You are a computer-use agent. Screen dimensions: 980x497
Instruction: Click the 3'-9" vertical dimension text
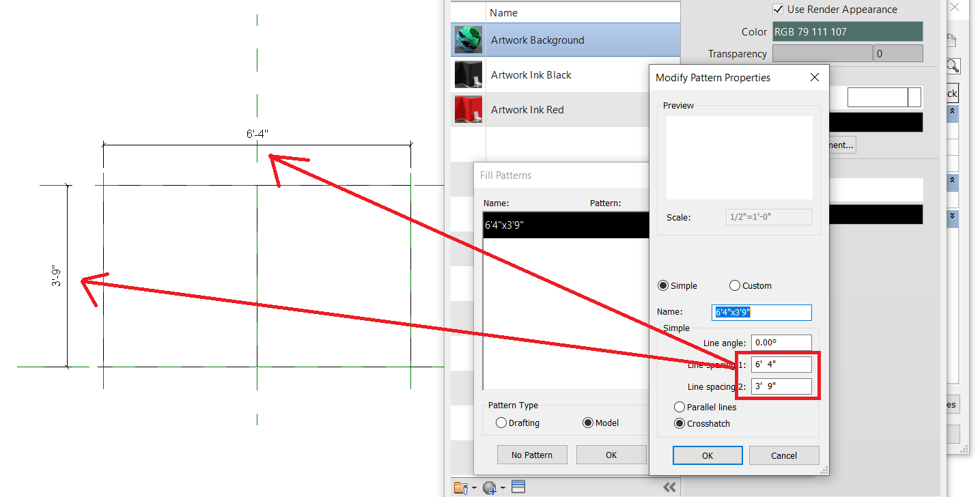coord(56,276)
